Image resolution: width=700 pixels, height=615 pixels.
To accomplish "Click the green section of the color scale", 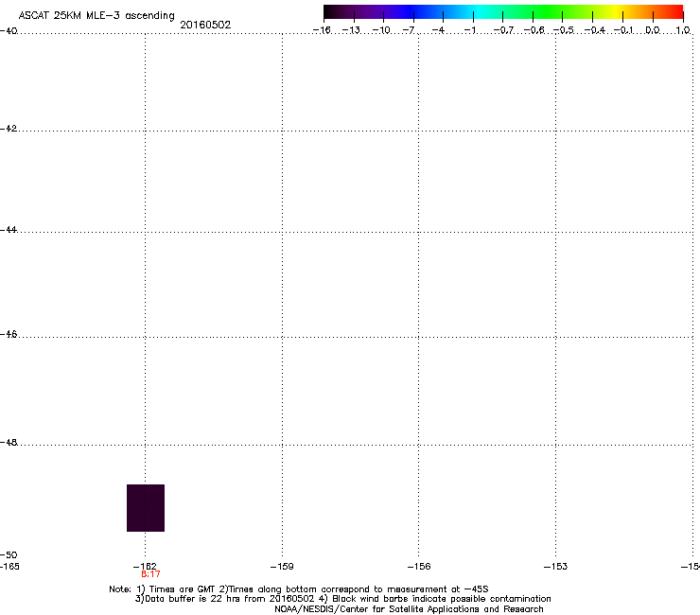I will pyautogui.click(x=549, y=11).
